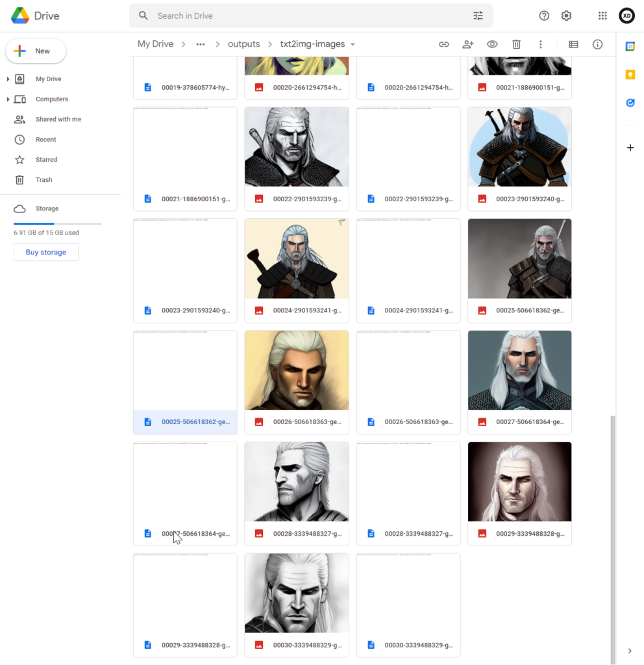Open Drive settings gear
This screenshot has width=644, height=665.
[x=566, y=16]
